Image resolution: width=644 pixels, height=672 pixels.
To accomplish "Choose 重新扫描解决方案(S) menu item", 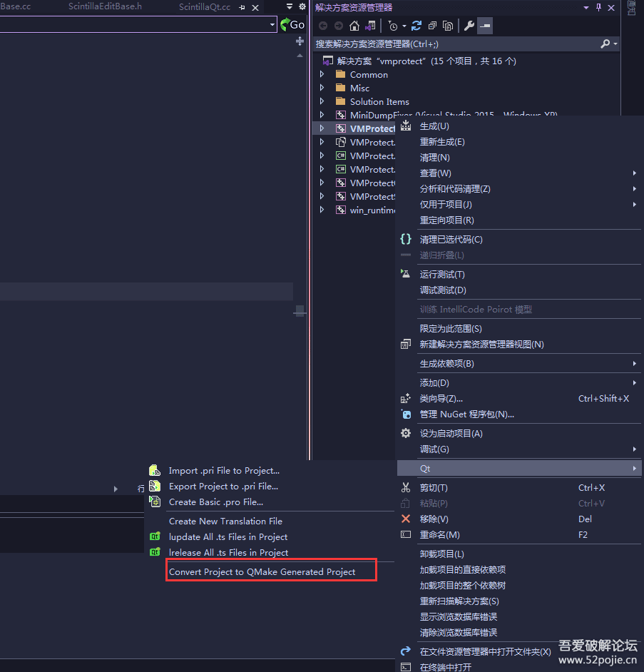I will [x=459, y=601].
